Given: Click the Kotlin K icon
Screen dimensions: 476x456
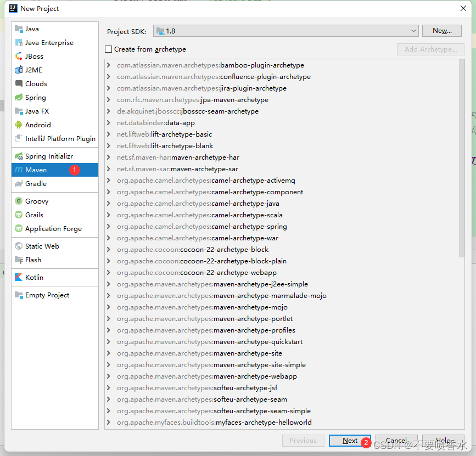Looking at the screenshot, I should [19, 277].
